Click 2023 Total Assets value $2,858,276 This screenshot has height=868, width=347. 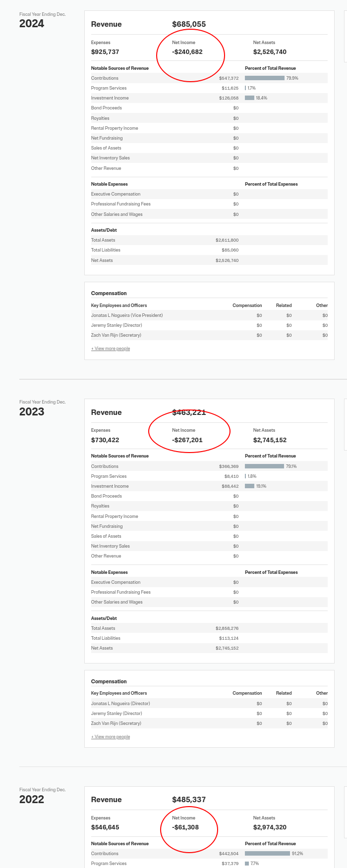[227, 628]
